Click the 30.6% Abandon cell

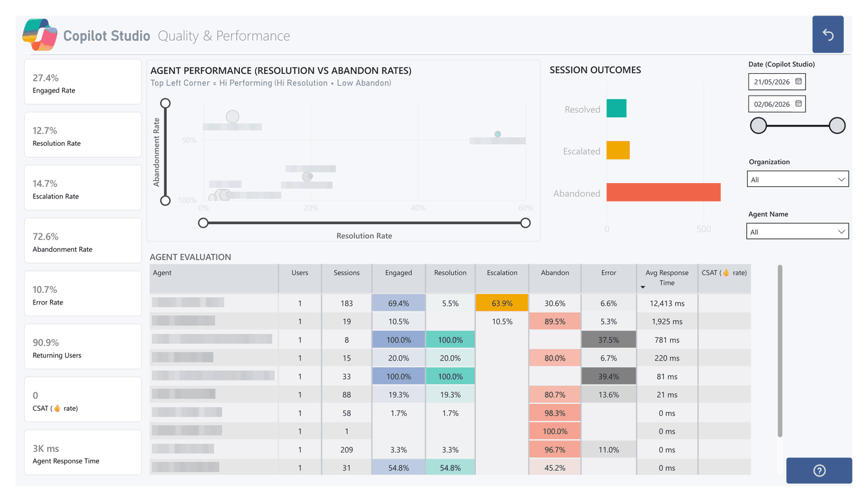coord(555,303)
